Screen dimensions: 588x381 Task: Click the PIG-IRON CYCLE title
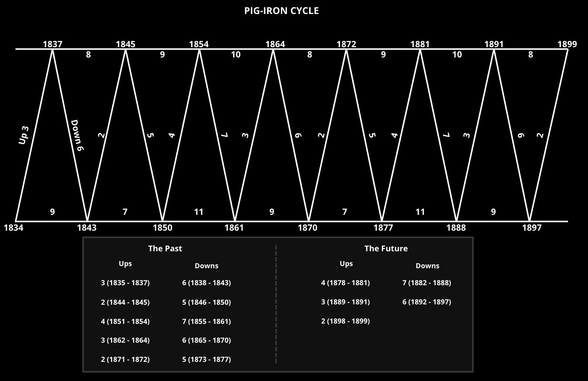point(281,11)
